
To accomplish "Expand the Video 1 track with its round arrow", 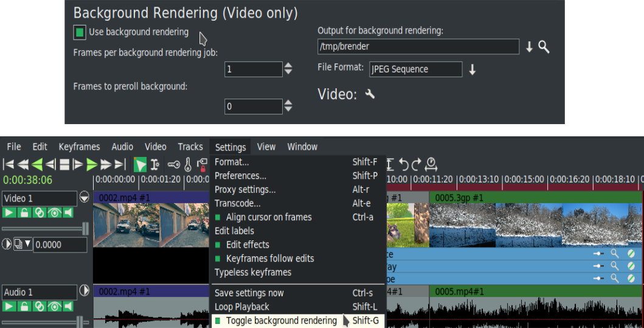I will [85, 197].
